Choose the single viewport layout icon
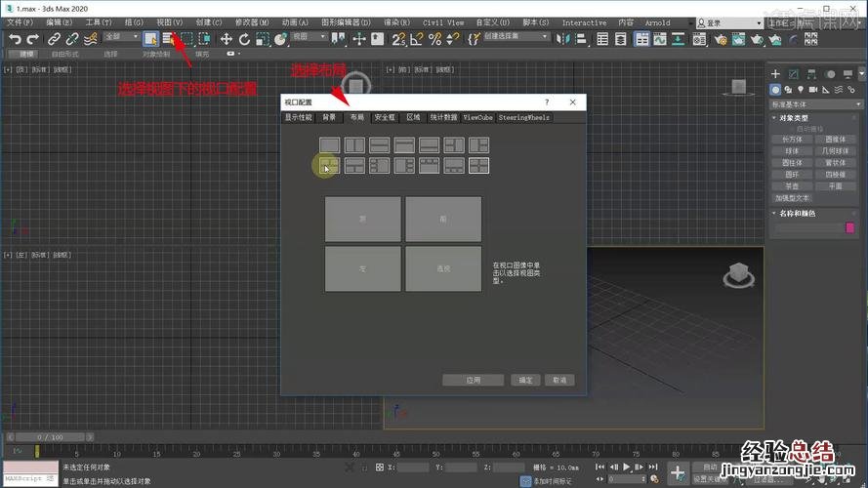 [330, 144]
